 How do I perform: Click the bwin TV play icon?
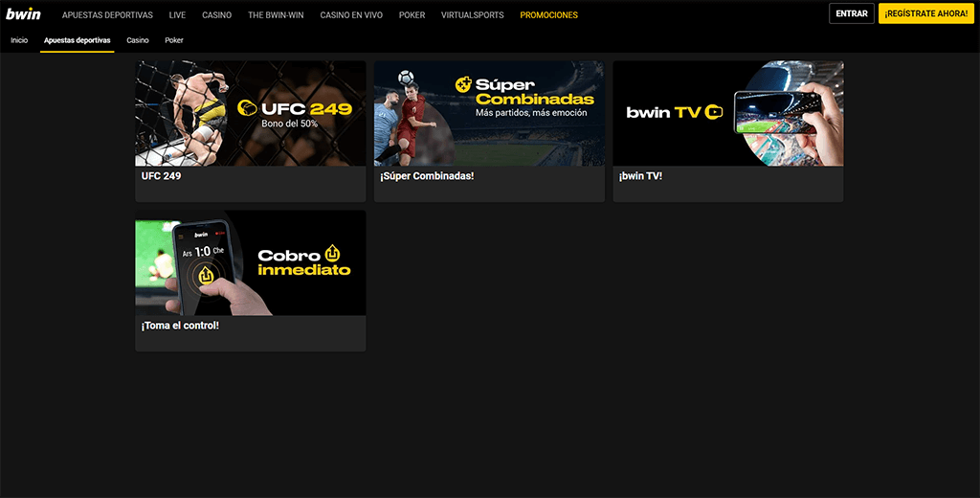714,112
